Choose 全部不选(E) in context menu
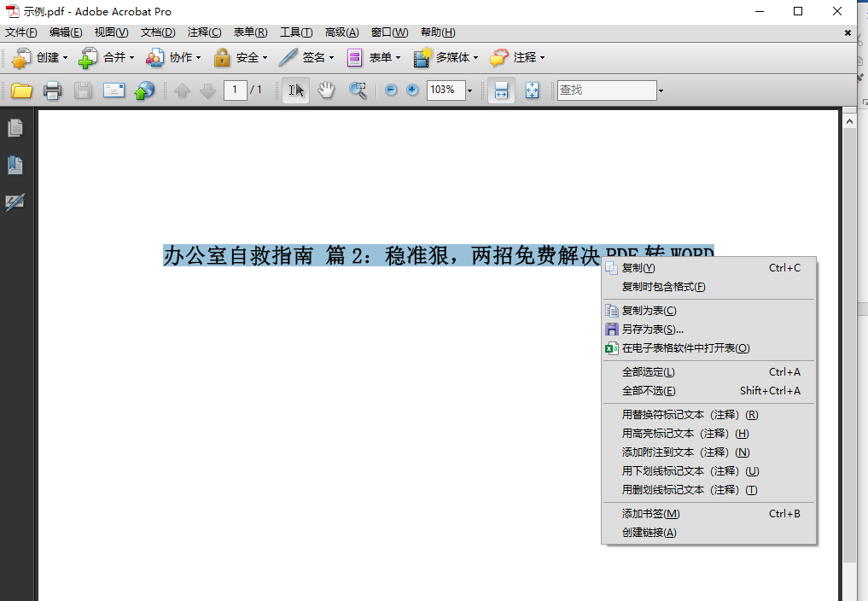Screen dimensions: 868x601 point(708,391)
